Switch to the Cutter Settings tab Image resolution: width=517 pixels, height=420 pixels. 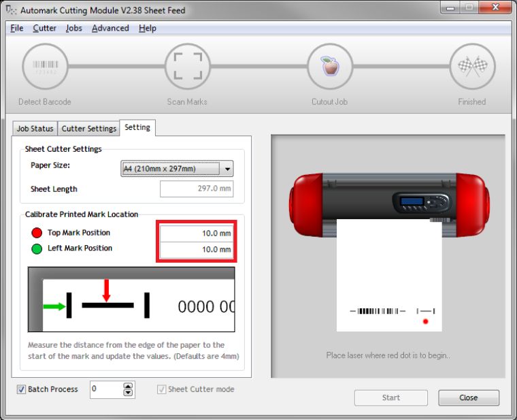[88, 129]
